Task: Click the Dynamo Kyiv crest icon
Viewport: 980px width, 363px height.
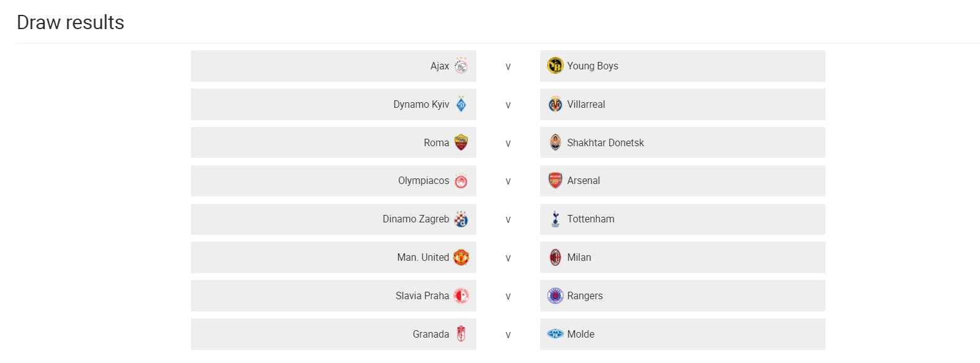Action: (x=461, y=104)
